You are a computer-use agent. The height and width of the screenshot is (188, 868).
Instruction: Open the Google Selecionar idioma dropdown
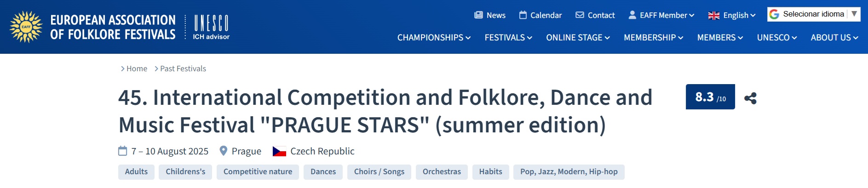pyautogui.click(x=813, y=14)
